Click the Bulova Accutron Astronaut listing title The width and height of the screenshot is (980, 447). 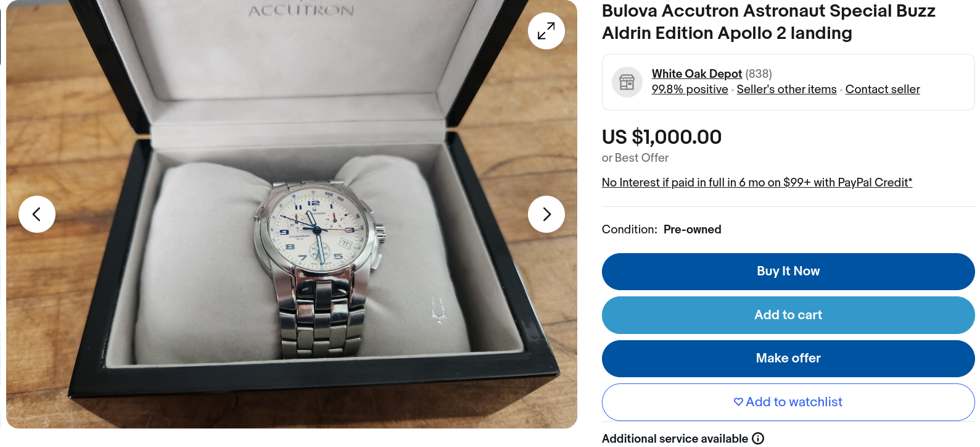tap(768, 22)
